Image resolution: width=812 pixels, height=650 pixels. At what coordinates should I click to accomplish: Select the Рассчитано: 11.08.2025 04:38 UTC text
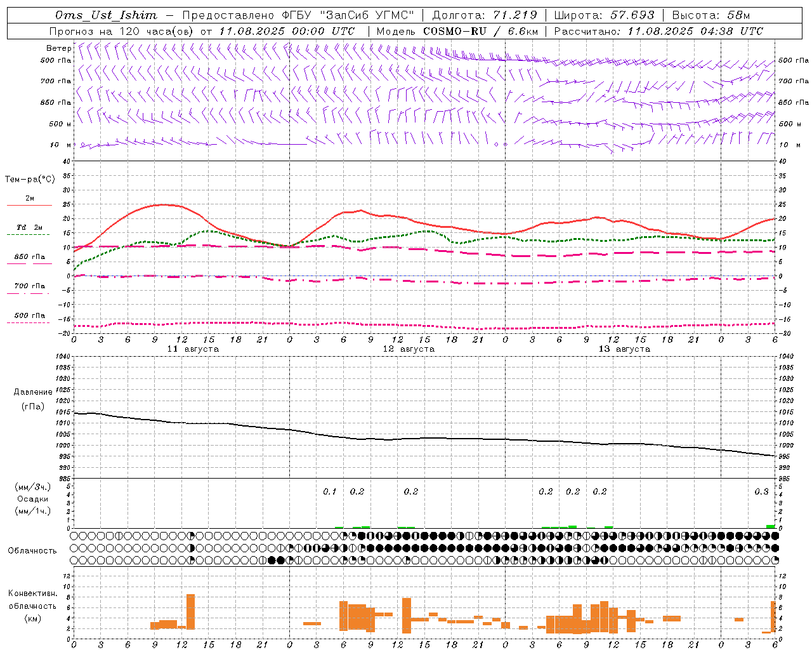[658, 31]
